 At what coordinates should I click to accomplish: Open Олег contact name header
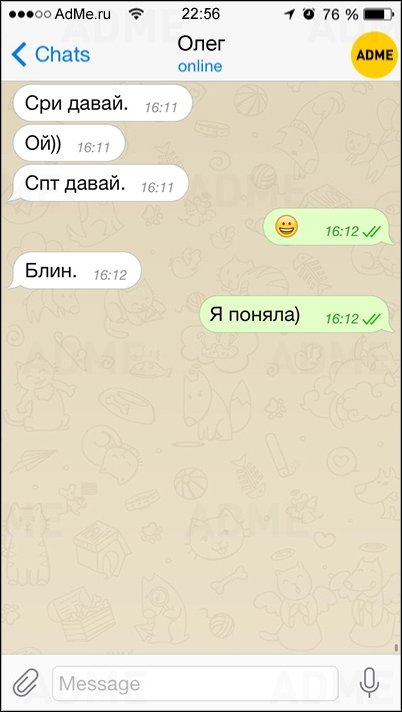[x=201, y=44]
